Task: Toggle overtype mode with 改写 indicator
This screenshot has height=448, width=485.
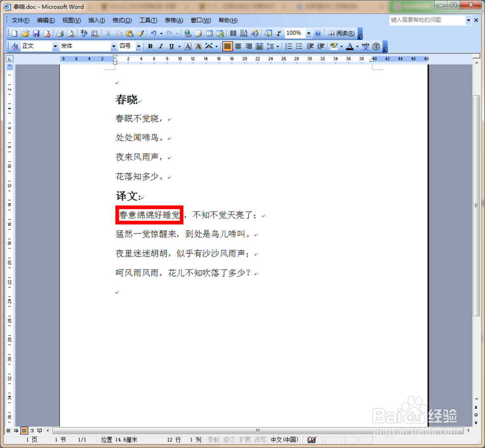Action: pyautogui.click(x=260, y=440)
